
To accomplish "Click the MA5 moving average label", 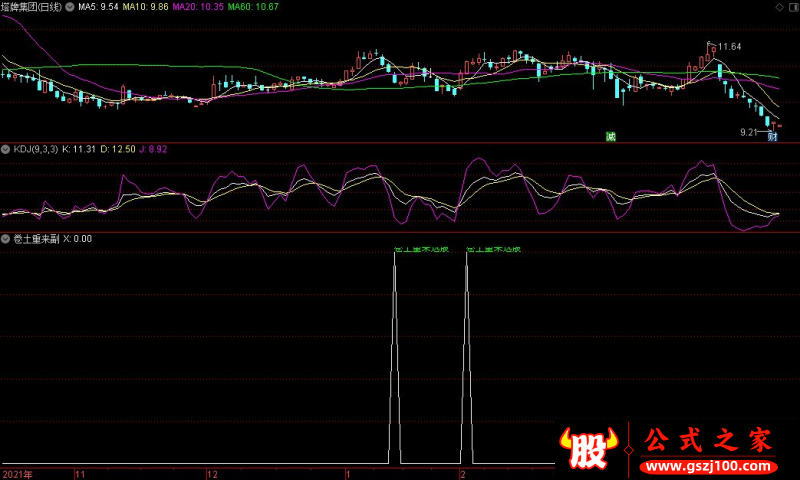I will pos(98,7).
